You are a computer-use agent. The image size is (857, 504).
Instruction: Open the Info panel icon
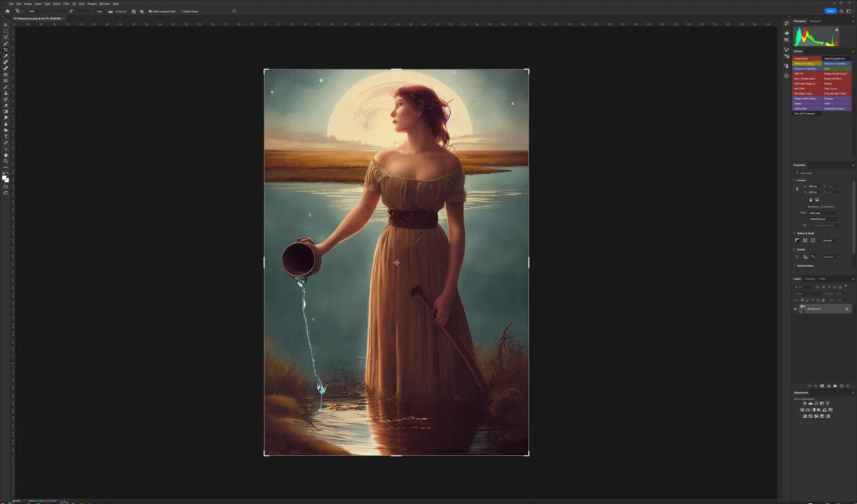pyautogui.click(x=787, y=76)
